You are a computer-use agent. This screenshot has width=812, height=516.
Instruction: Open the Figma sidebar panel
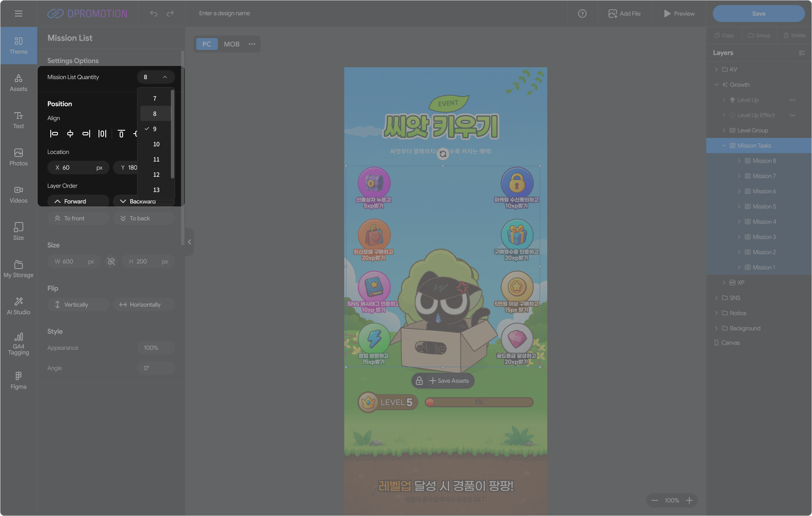(19, 381)
